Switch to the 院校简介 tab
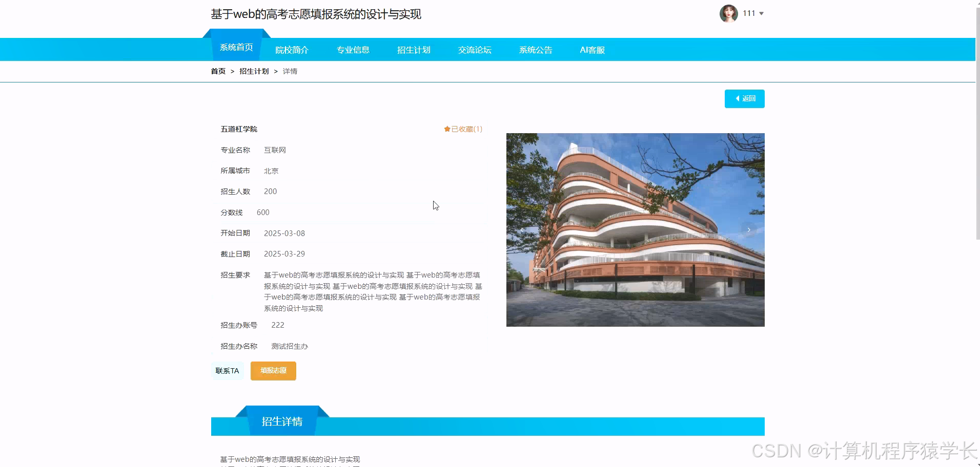The height and width of the screenshot is (467, 980). (292, 49)
